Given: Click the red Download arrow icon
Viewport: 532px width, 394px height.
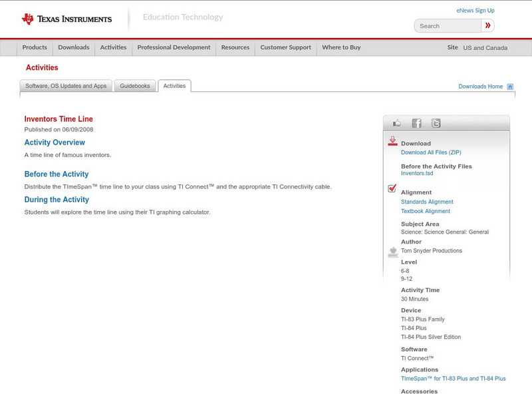Looking at the screenshot, I should [x=392, y=141].
